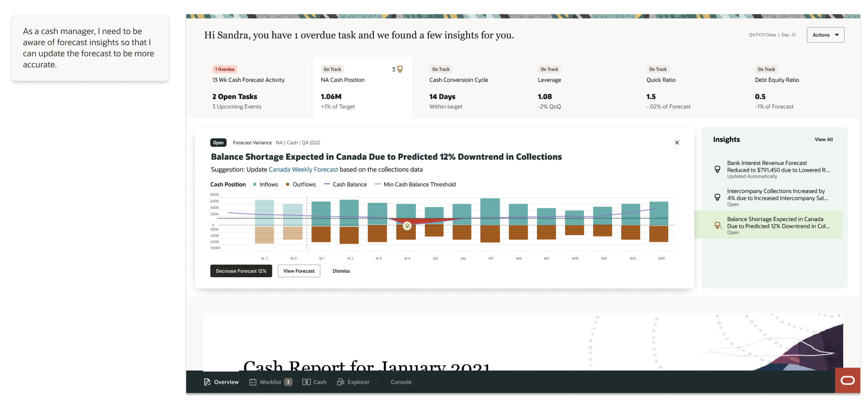868x413 pixels.
Task: Click the lightbulb insights icon on NA Cash Position
Action: [400, 69]
